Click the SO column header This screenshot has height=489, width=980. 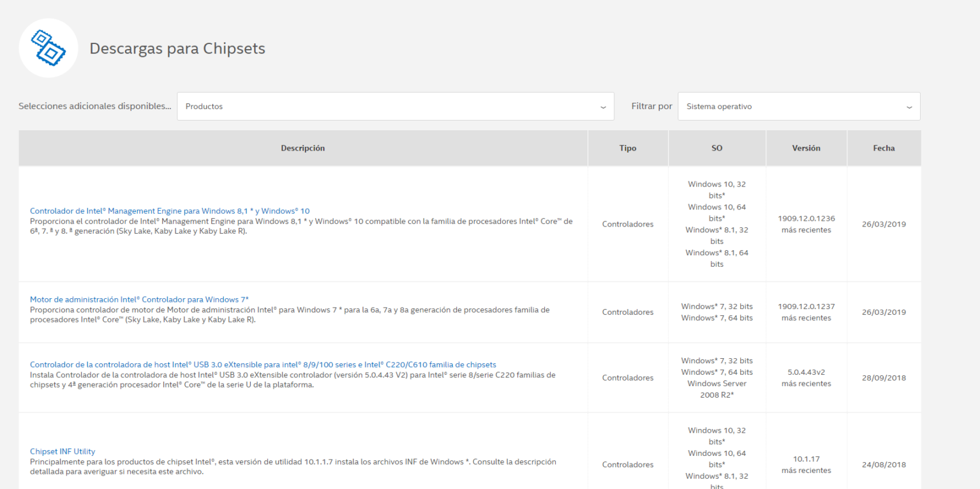coord(717,148)
